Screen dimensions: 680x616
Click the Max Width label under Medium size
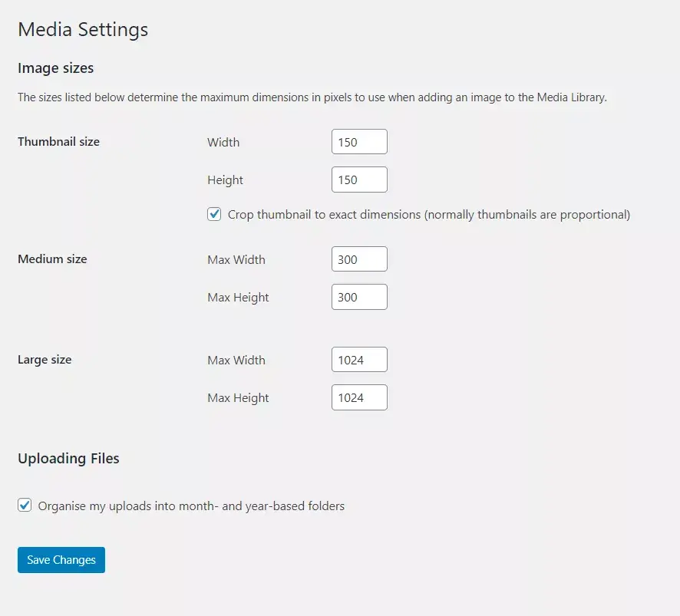pos(236,259)
